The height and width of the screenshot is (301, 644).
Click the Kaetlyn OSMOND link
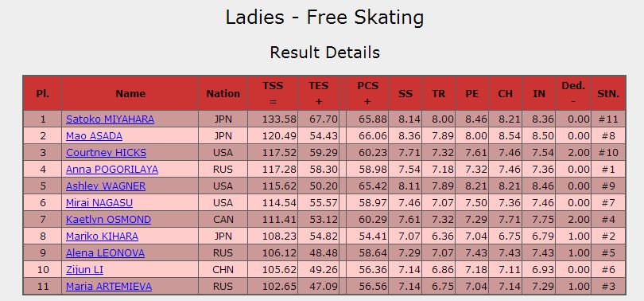pyautogui.click(x=108, y=220)
